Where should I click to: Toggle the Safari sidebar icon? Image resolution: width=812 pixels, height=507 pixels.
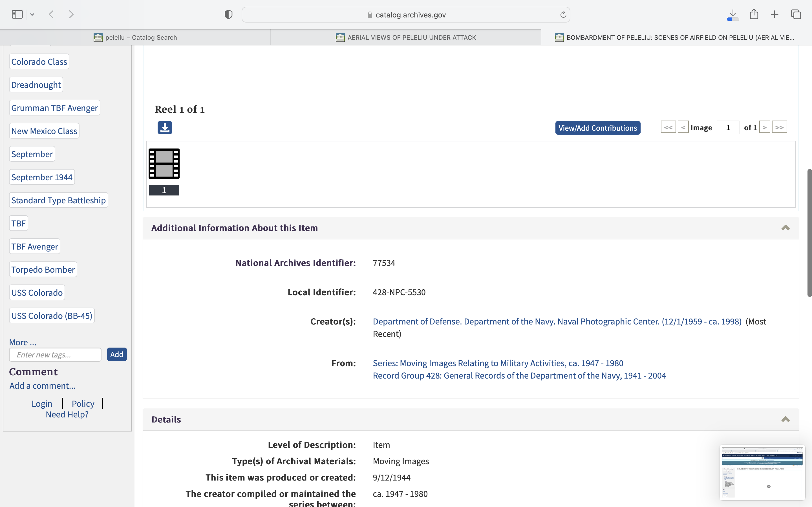[17, 14]
